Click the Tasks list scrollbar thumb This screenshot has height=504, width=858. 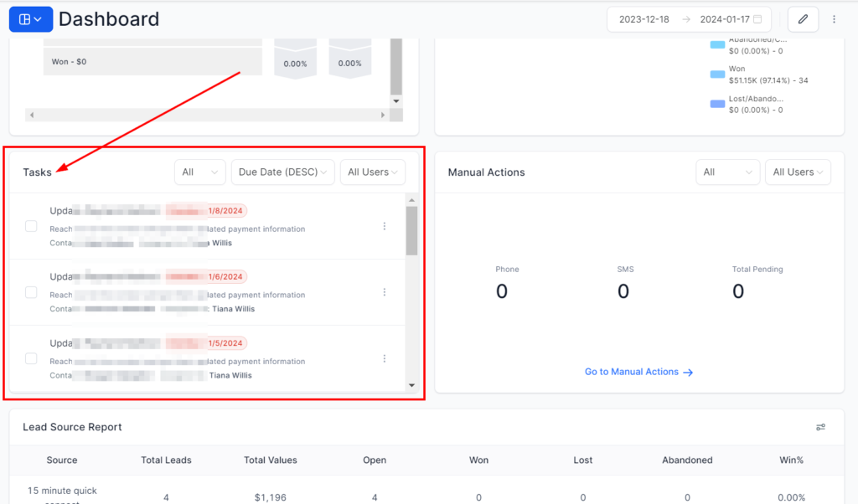(411, 231)
